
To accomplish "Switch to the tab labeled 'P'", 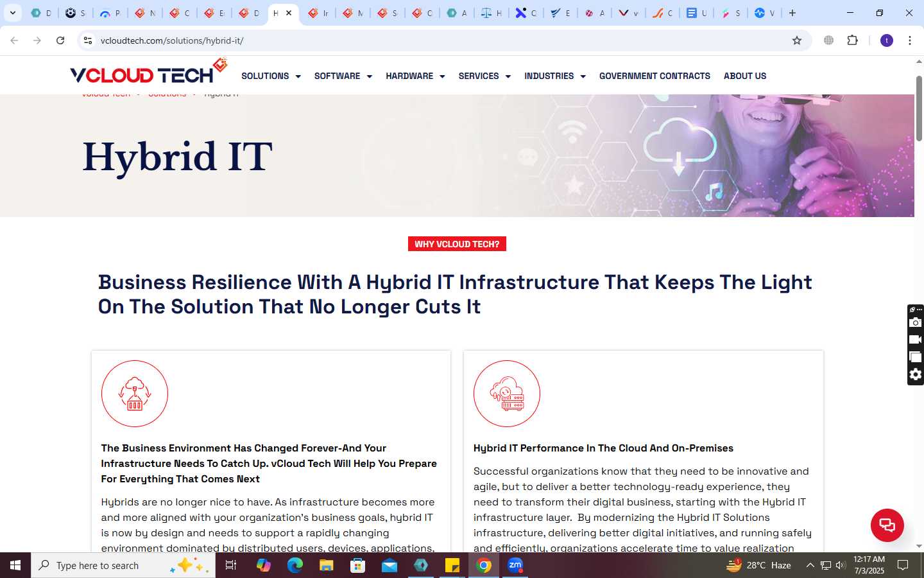I will pyautogui.click(x=110, y=13).
